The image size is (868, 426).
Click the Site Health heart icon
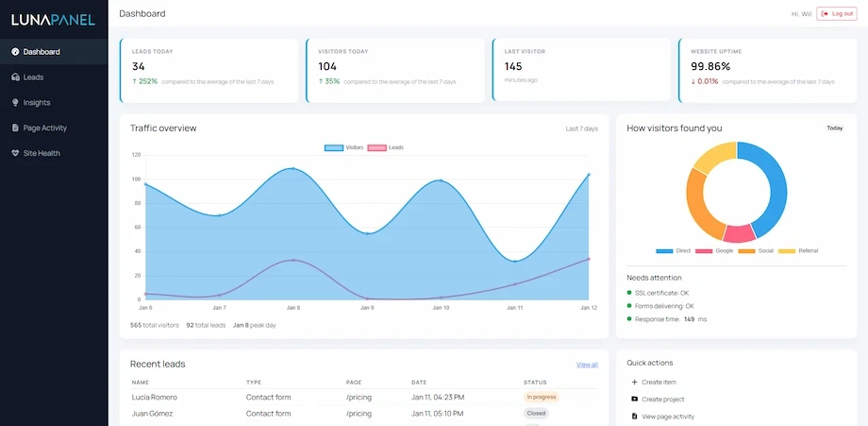point(15,153)
